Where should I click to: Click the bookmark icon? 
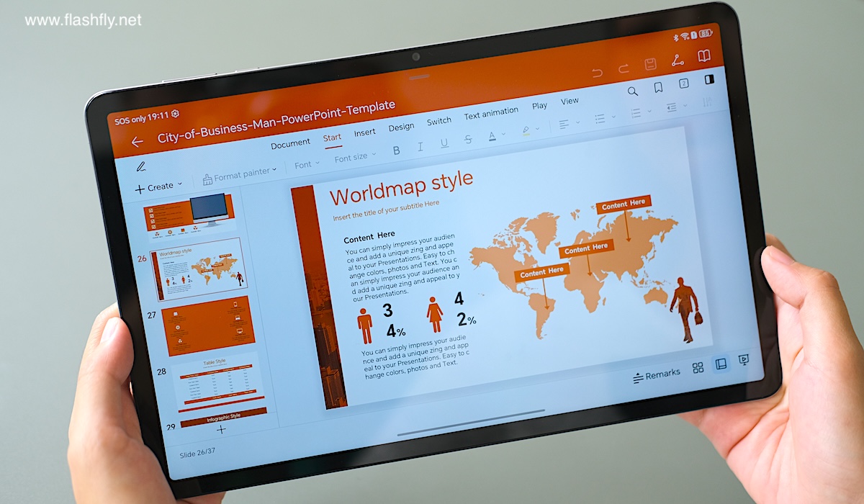click(658, 87)
